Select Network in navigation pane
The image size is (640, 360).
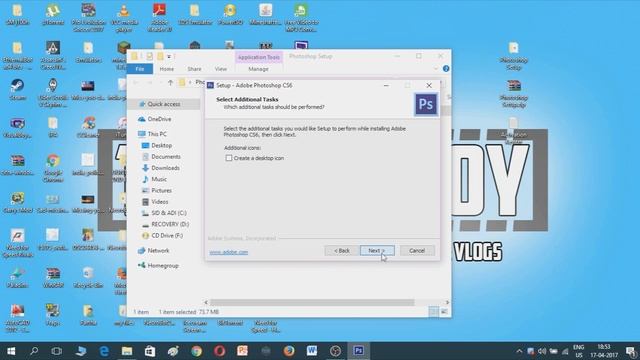coord(158,251)
